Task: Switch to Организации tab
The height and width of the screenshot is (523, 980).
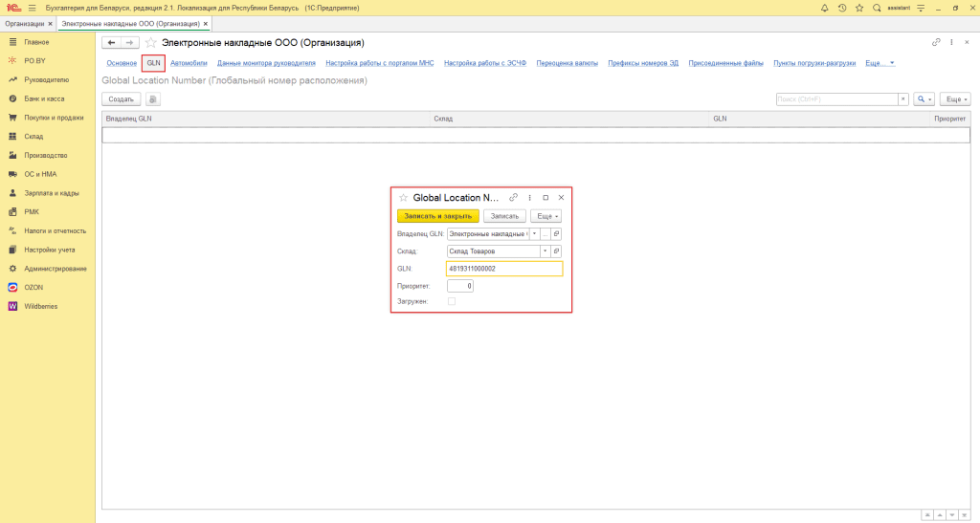Action: point(24,24)
